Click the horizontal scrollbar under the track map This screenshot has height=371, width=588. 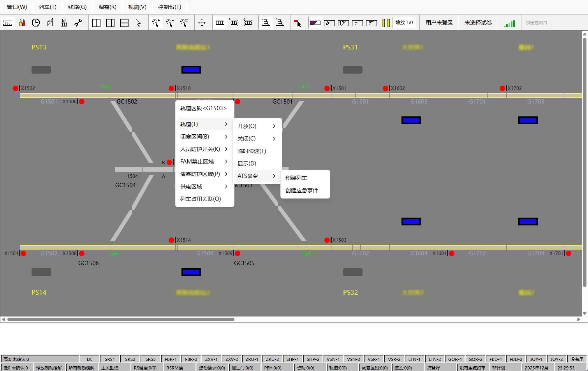click(121, 319)
